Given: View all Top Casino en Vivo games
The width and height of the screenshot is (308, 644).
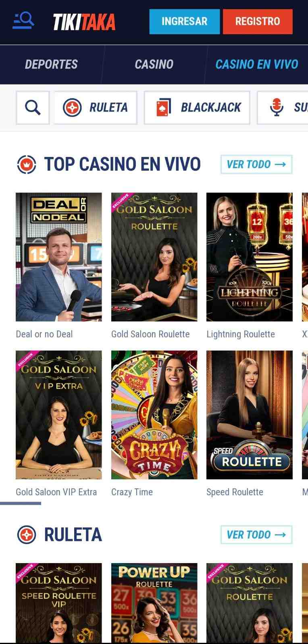Looking at the screenshot, I should (x=256, y=164).
